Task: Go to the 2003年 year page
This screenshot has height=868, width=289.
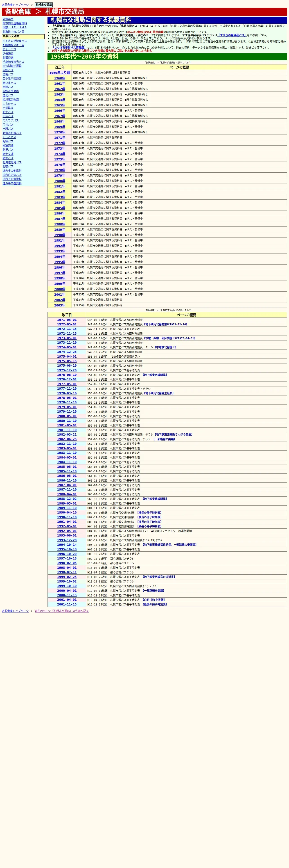Action: click(60, 305)
